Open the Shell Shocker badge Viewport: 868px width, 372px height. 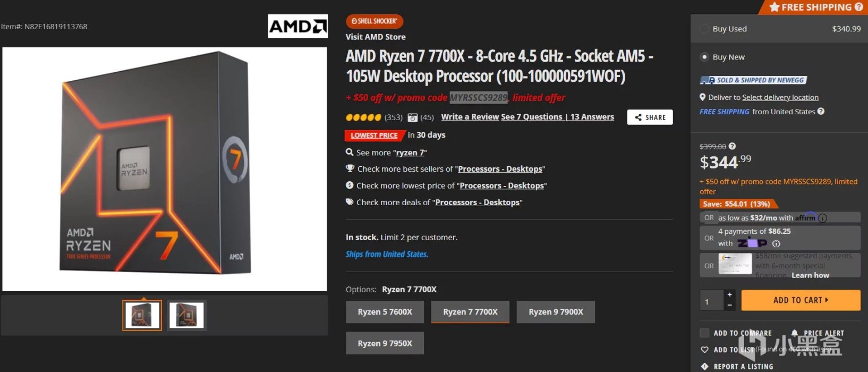click(375, 21)
